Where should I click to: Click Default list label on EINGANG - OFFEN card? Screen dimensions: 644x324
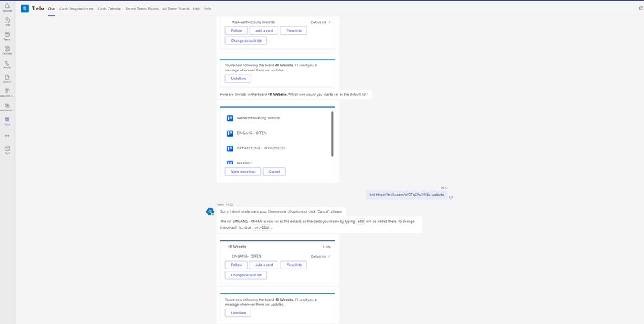(318, 256)
